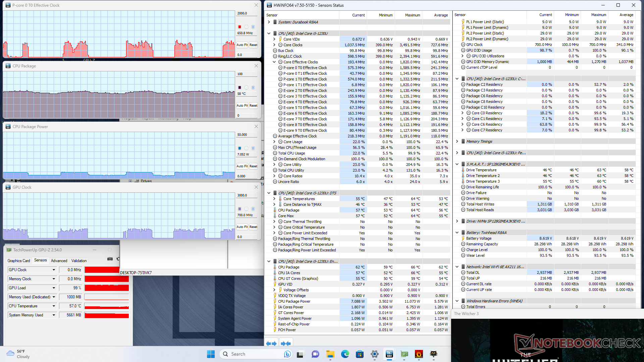
Task: Open the FurMark flame icon in taskbar
Action: [419, 354]
